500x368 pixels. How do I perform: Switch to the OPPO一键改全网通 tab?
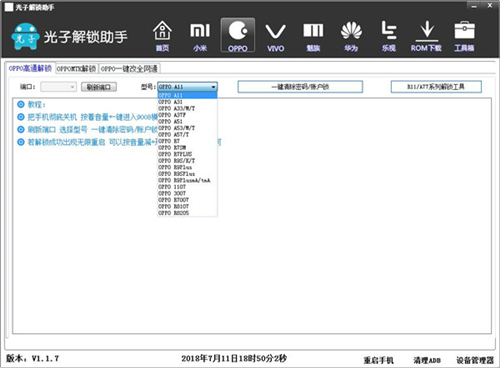(129, 69)
